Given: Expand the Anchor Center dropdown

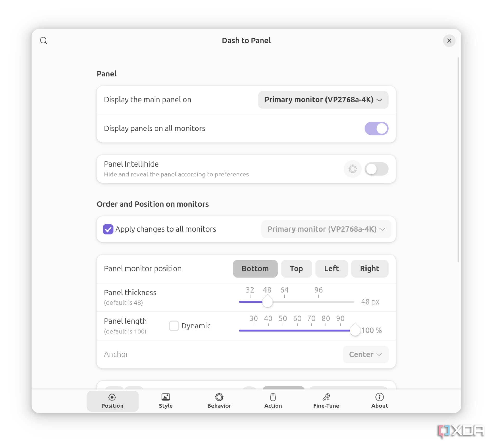Looking at the screenshot, I should coord(365,354).
